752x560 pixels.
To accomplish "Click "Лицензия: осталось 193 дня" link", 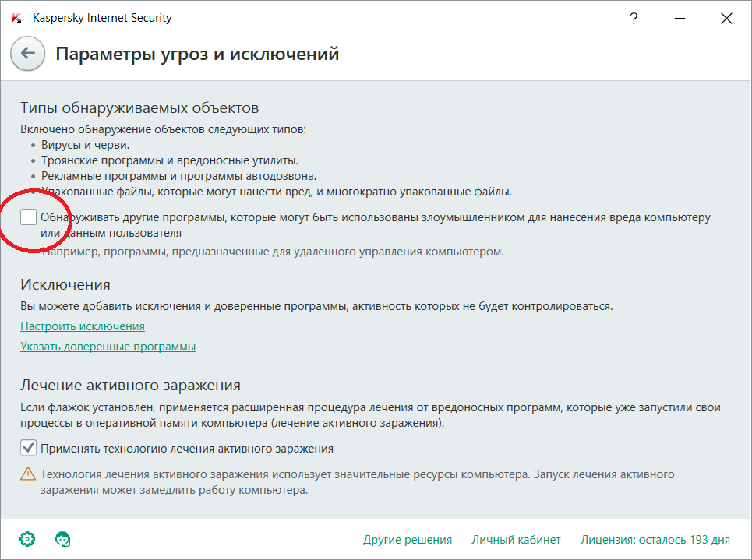I will (x=655, y=540).
